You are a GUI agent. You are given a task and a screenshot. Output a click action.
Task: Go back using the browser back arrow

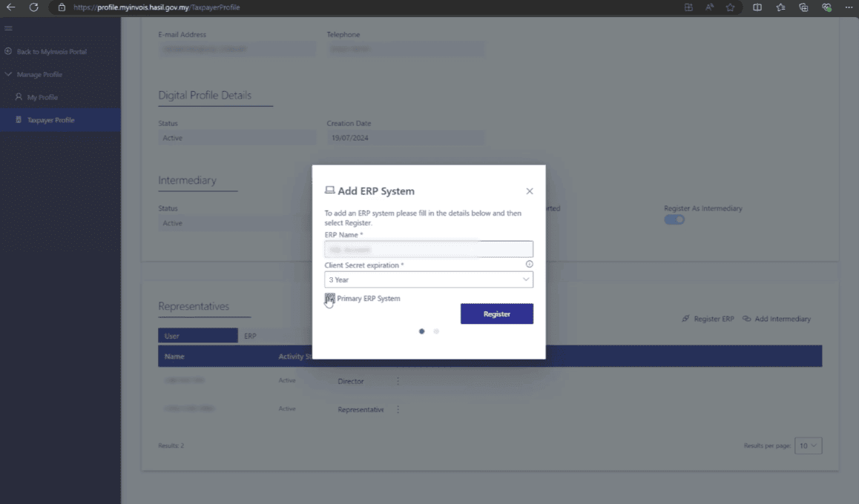tap(10, 7)
